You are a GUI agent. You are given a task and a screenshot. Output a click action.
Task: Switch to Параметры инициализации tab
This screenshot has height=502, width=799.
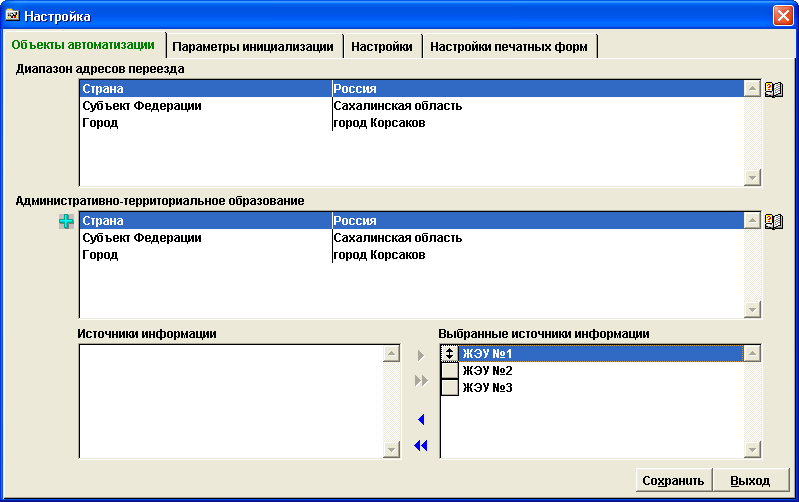253,46
